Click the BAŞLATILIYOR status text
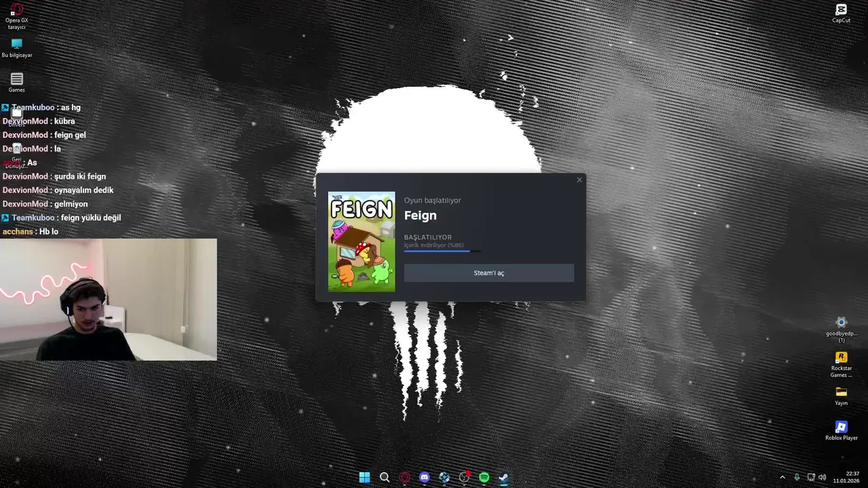The width and height of the screenshot is (868, 488). 428,237
